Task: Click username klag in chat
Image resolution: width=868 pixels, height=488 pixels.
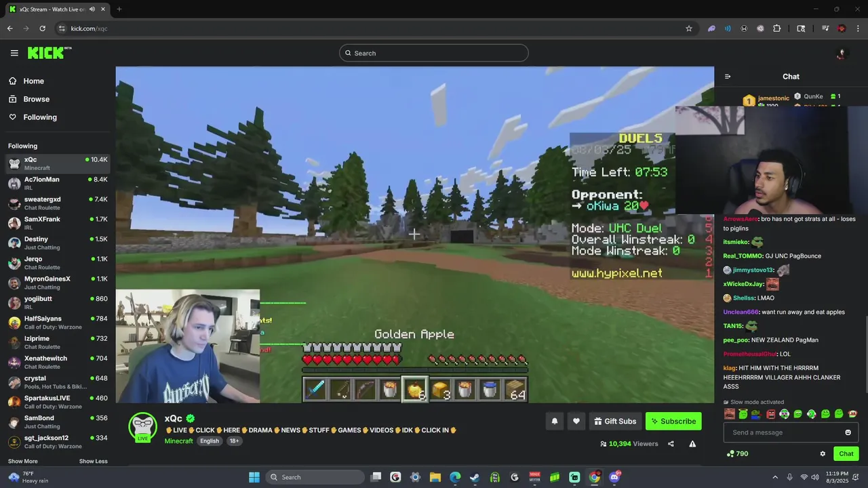Action: (730, 368)
